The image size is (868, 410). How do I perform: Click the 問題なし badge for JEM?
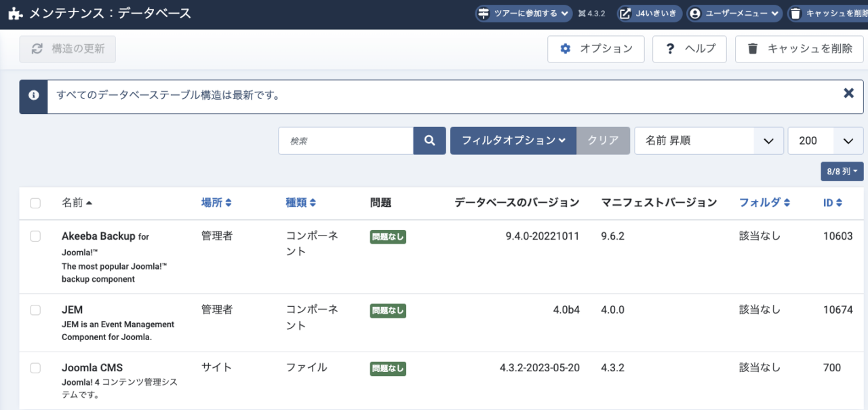(388, 310)
